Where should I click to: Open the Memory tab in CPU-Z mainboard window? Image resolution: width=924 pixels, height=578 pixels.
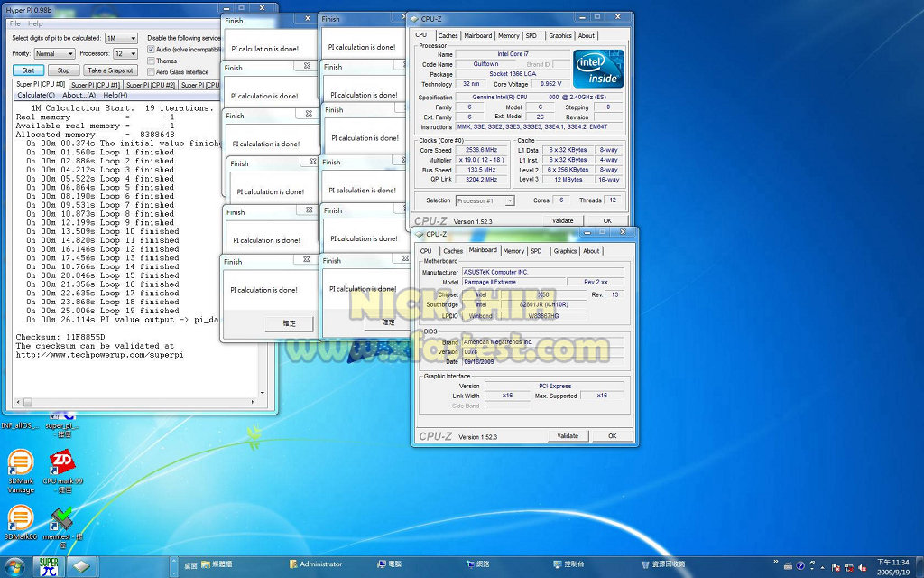coord(513,251)
